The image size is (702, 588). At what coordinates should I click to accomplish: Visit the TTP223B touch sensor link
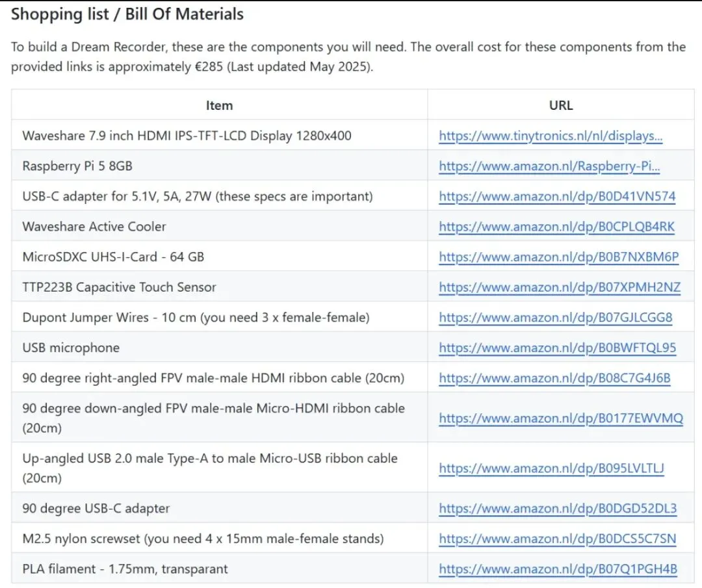(558, 287)
